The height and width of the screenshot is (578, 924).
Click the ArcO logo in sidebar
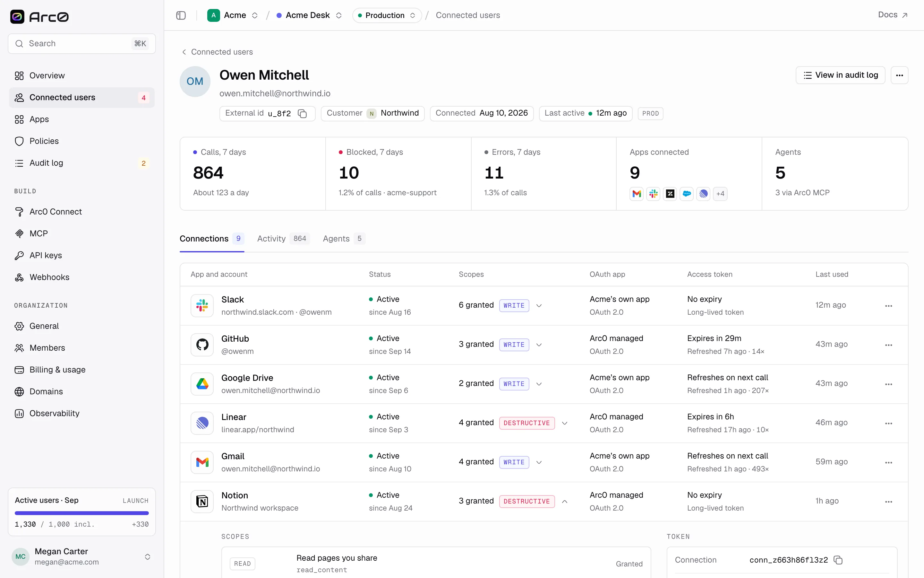pyautogui.click(x=39, y=16)
